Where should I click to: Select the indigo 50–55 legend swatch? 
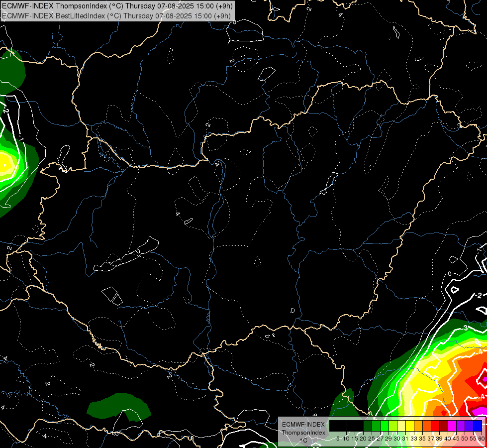pos(469,426)
